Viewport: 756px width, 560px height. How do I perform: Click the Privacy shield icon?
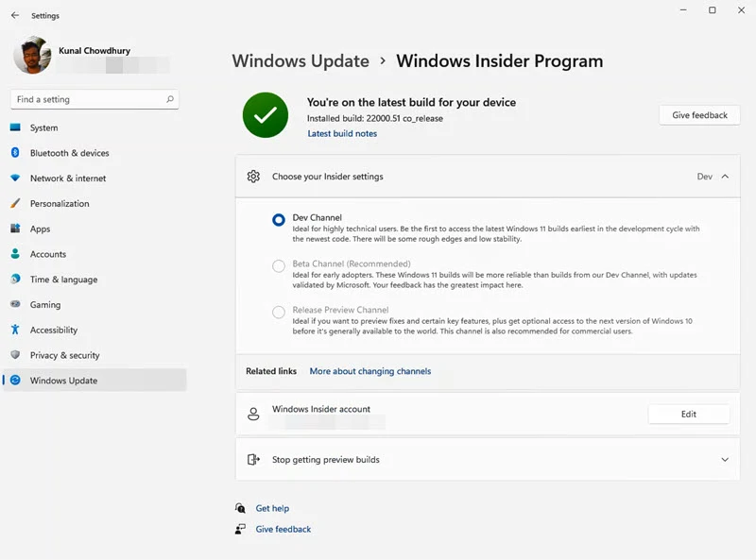(15, 355)
